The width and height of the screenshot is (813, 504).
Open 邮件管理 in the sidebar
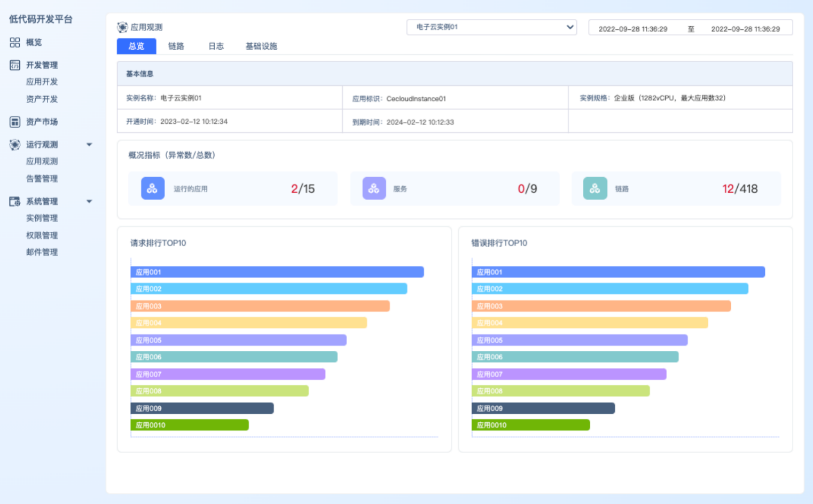(42, 252)
